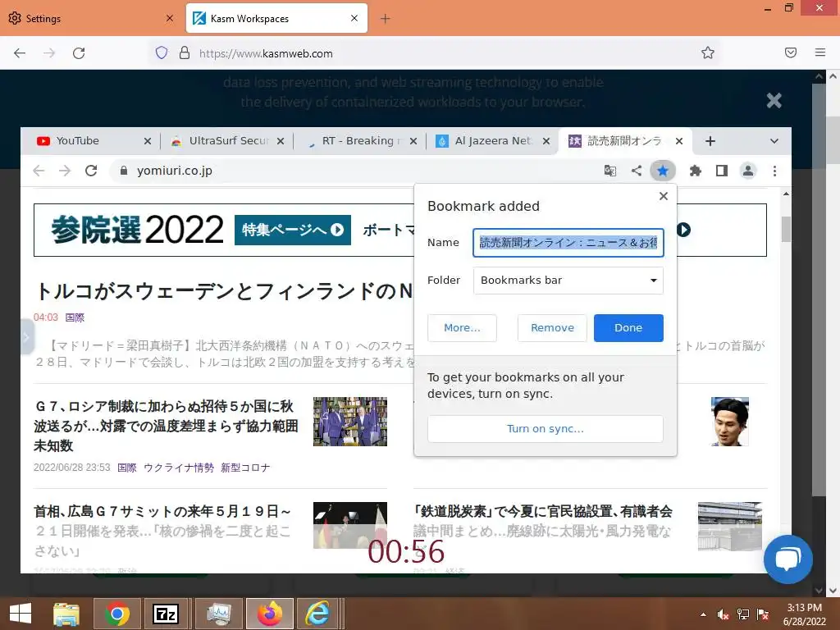
Task: Open the chat bubble widget
Action: click(788, 559)
